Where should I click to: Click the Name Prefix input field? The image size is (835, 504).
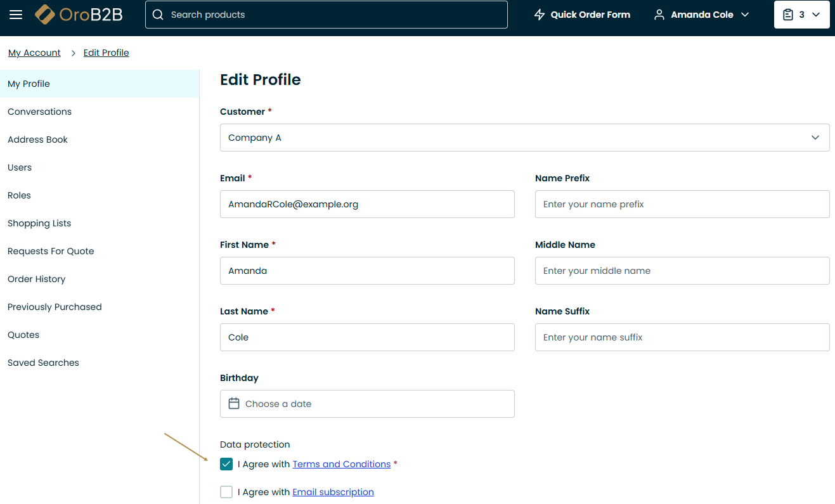682,204
